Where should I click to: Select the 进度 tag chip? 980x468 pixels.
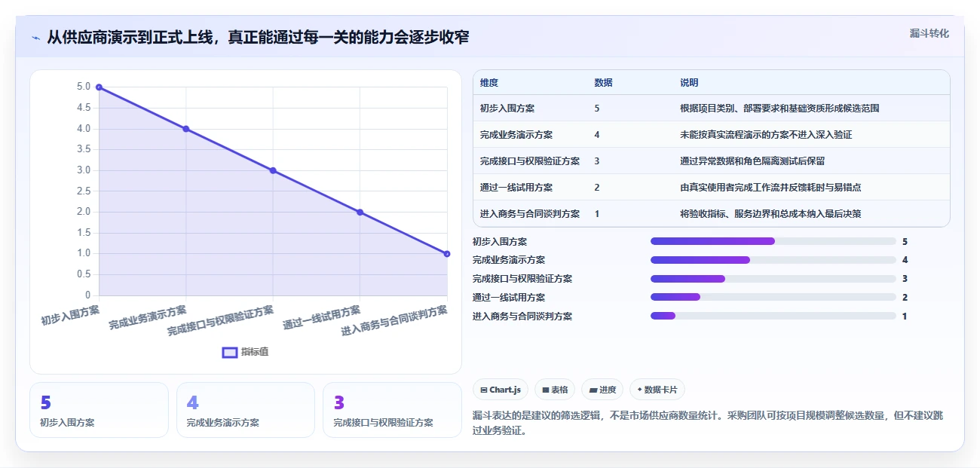click(602, 390)
